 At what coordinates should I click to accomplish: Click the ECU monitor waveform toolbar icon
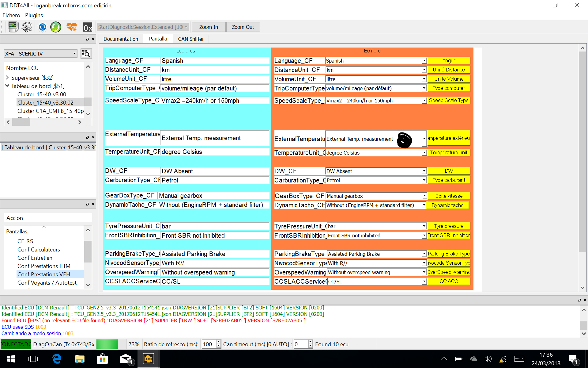(13, 27)
